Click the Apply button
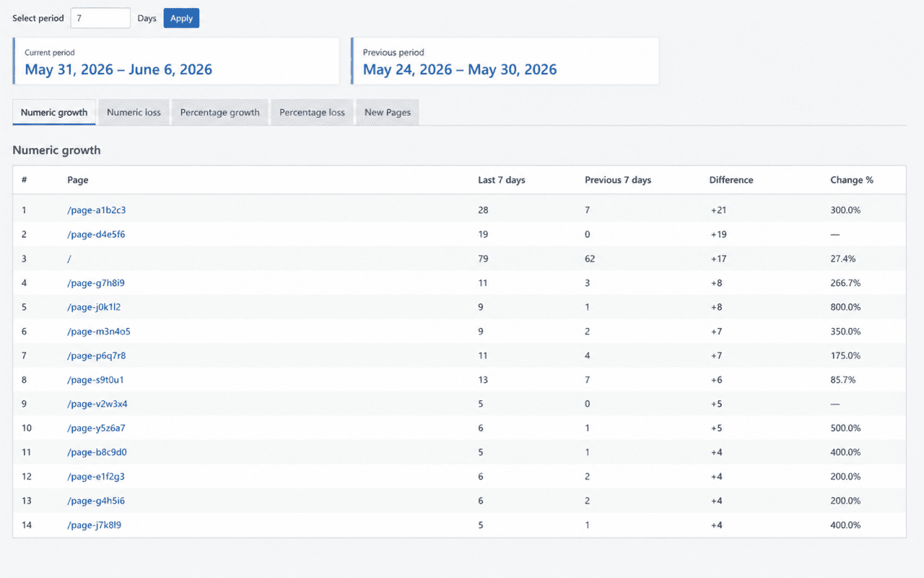The width and height of the screenshot is (924, 578). point(181,18)
